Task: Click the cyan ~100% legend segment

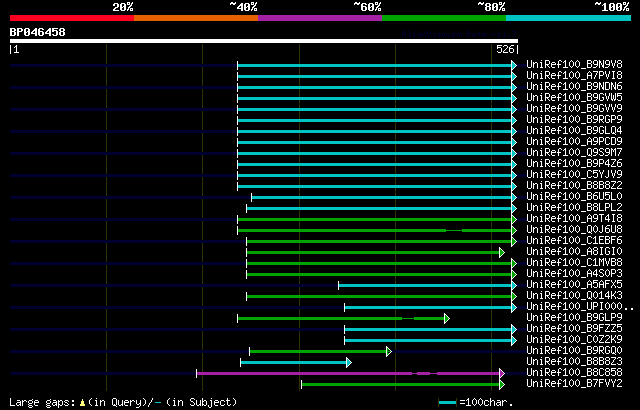Action: click(569, 18)
